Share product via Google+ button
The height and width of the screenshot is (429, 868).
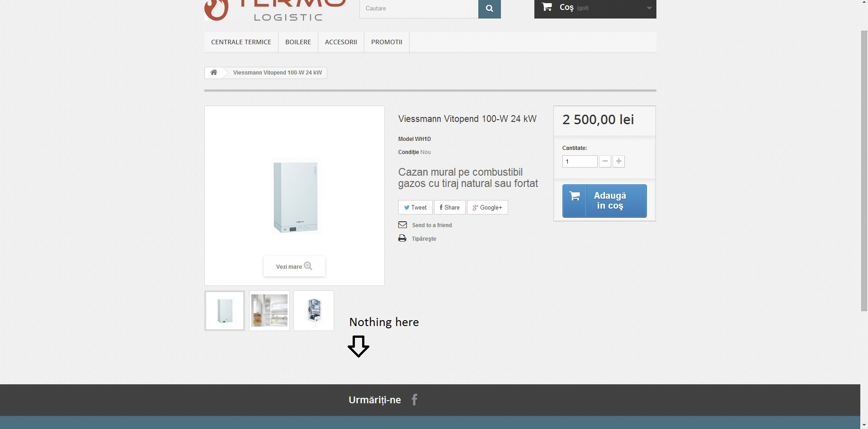click(487, 207)
